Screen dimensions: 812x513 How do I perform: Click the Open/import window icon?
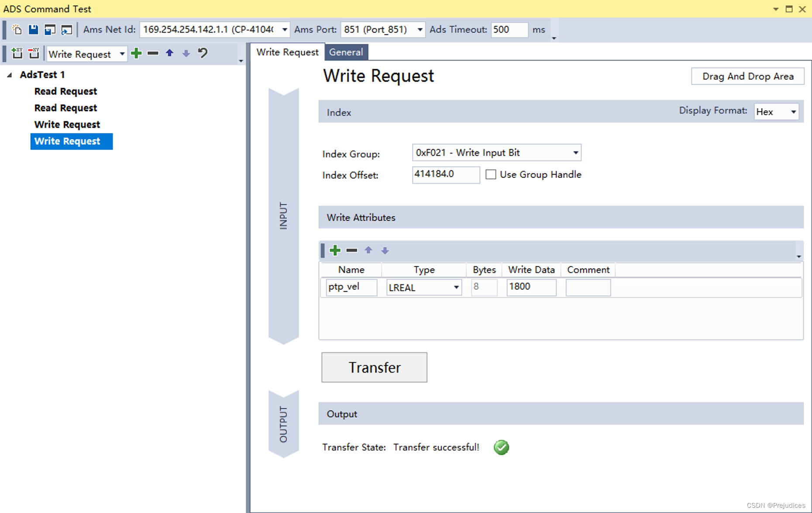[x=66, y=30]
